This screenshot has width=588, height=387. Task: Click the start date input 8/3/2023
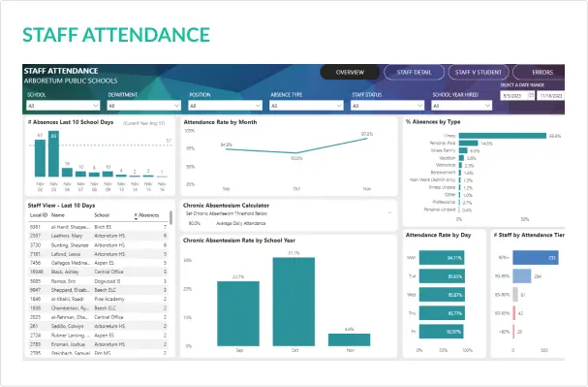point(517,95)
